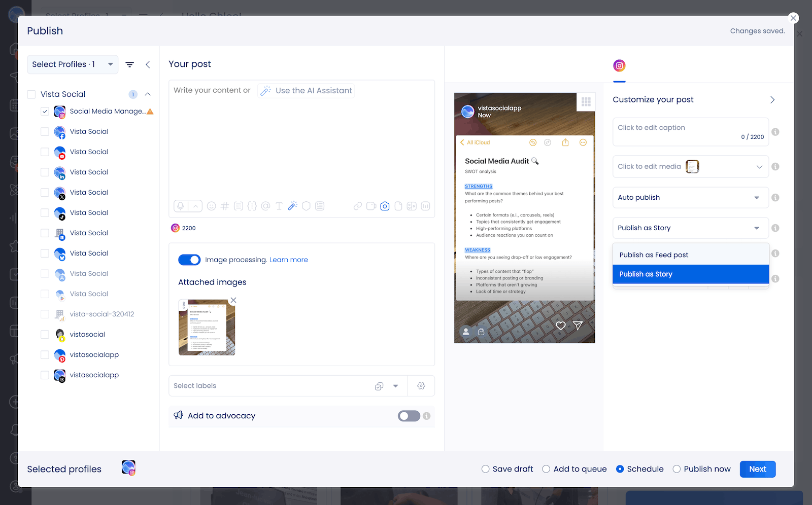Close the Publish dialog
Screen dimensions: 812x505
[793, 18]
